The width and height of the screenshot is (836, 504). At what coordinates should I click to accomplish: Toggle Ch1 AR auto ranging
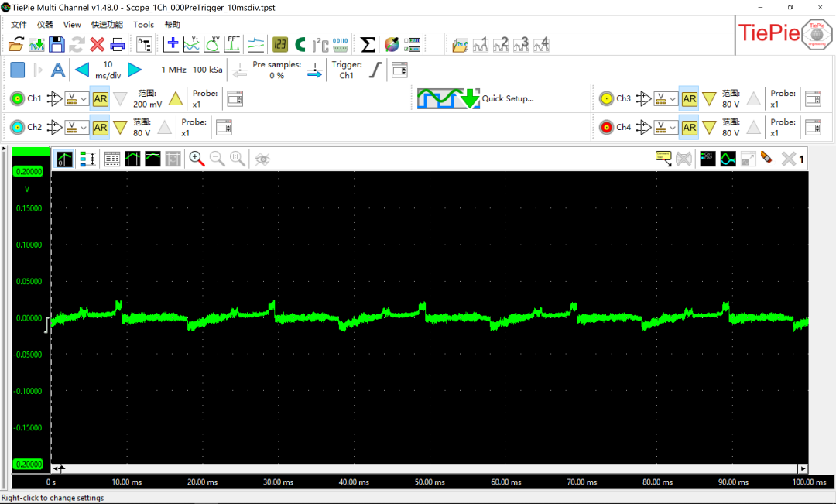click(100, 98)
